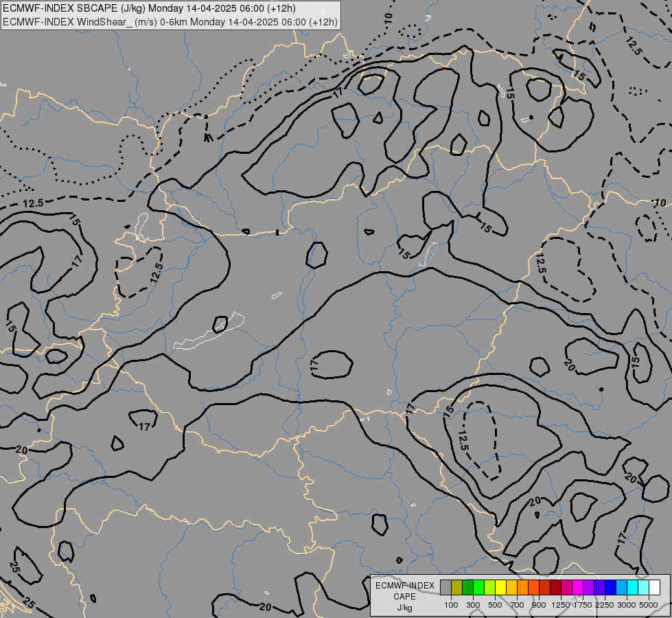Image resolution: width=672 pixels, height=618 pixels.
Task: Click the orange swatch after 700
Action: coord(523,588)
